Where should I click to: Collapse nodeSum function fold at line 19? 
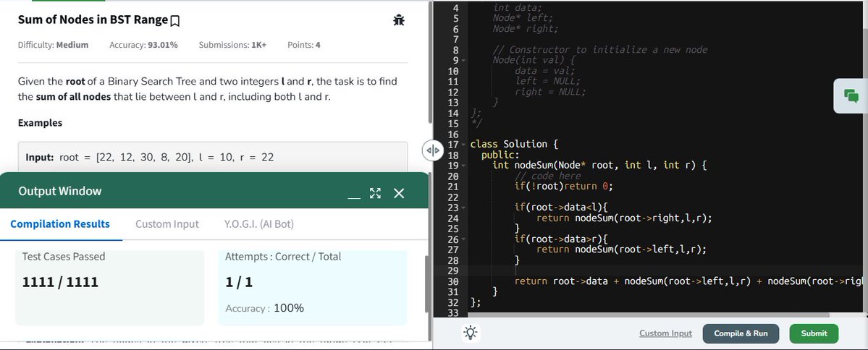pyautogui.click(x=463, y=166)
